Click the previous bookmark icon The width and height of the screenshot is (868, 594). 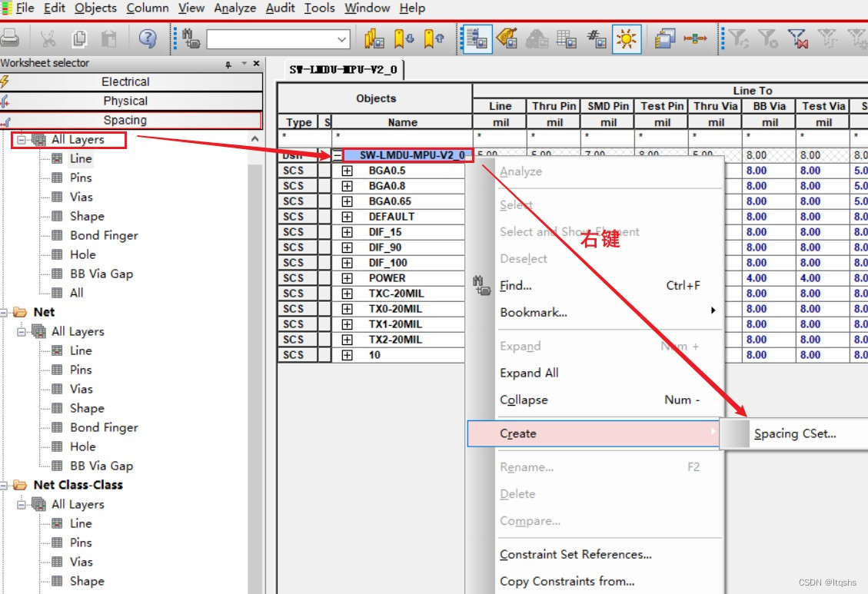pyautogui.click(x=433, y=38)
